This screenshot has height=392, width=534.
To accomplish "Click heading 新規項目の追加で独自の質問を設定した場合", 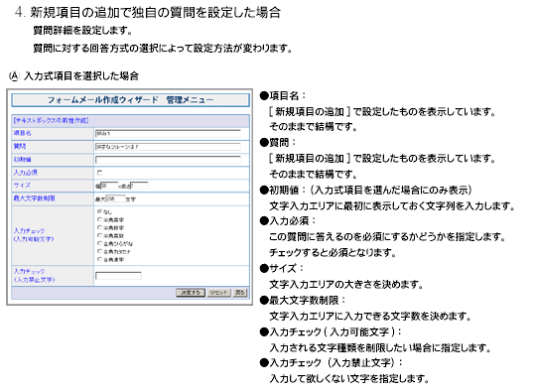I will (x=155, y=13).
